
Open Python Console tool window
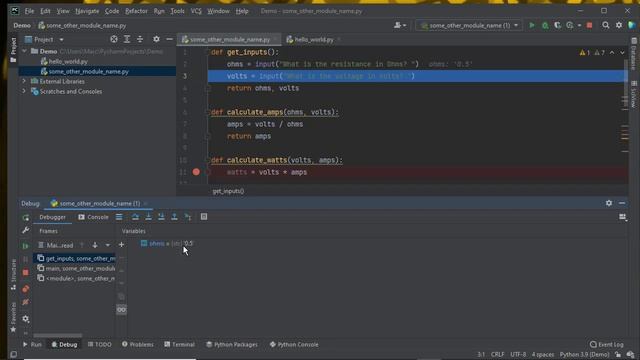[294, 344]
